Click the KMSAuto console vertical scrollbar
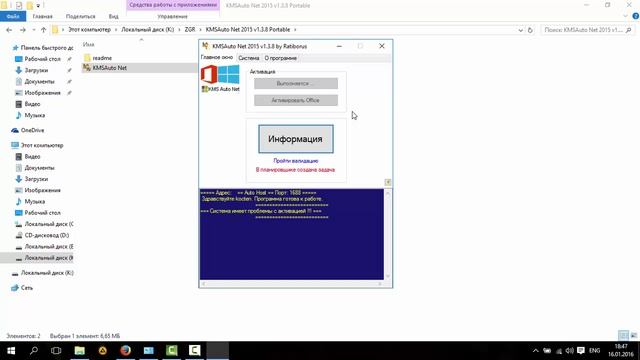The height and width of the screenshot is (360, 640). [388, 234]
